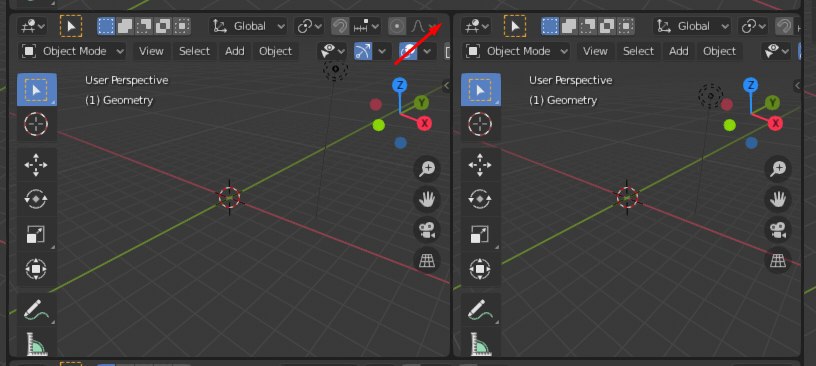Toggle camera view icon in left viewport
The image size is (816, 366).
[x=427, y=230]
